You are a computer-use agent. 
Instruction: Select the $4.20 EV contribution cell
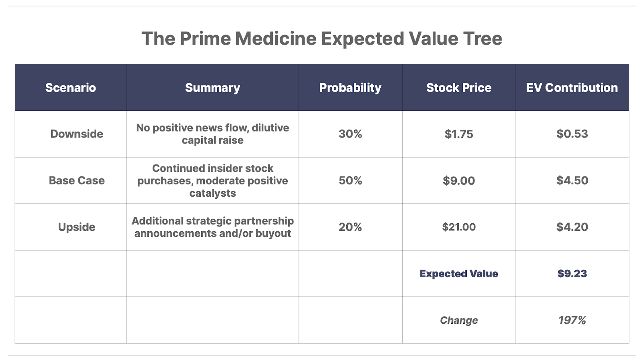(572, 227)
